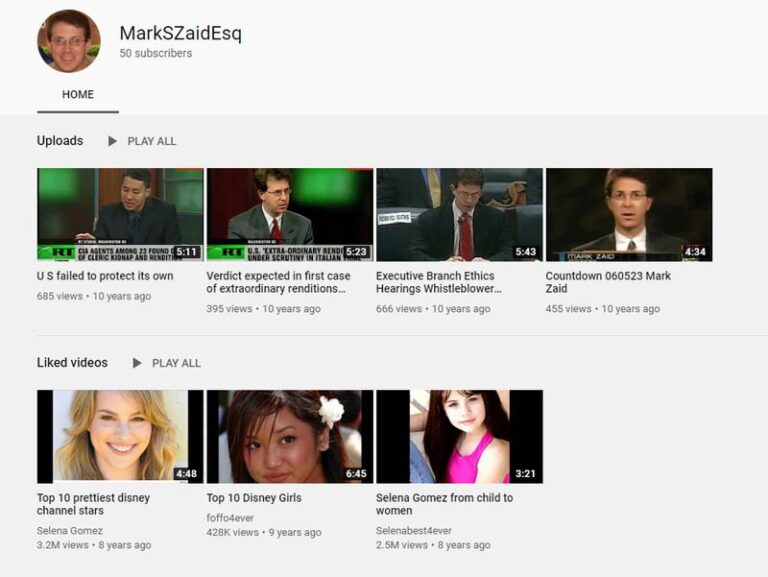Open the Selenabest4ever channel link
This screenshot has width=768, height=577.
point(414,530)
